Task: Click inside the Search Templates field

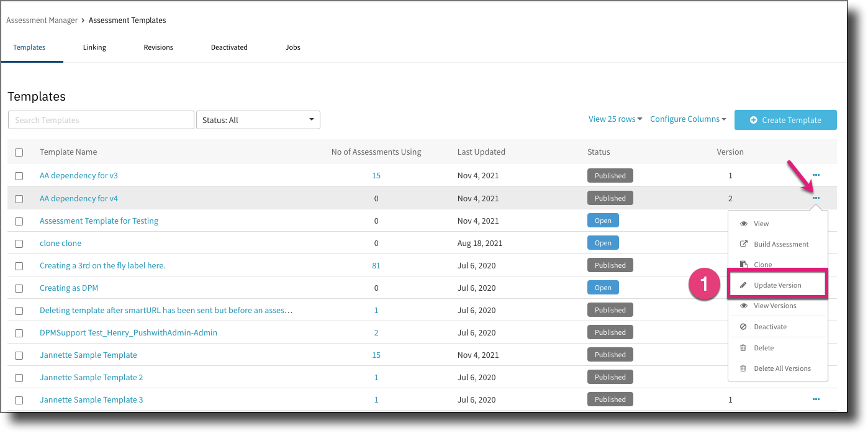Action: [x=101, y=119]
